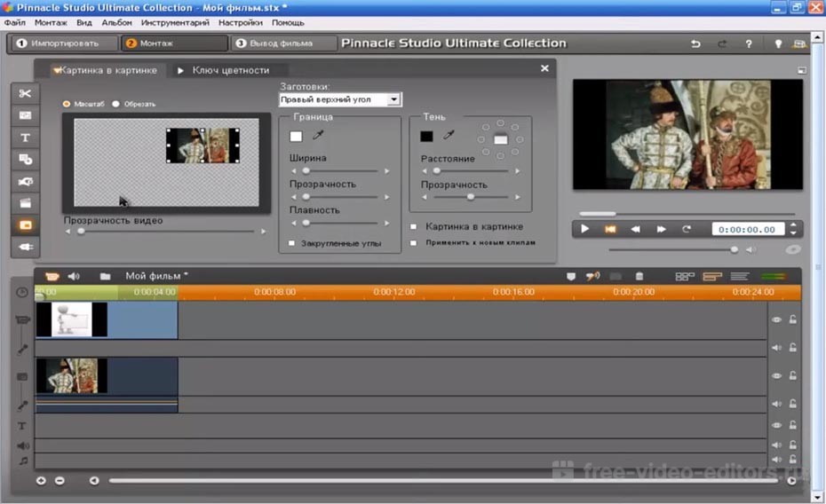The height and width of the screenshot is (504, 826).
Task: Expand the Ключ цветности section
Action: (180, 70)
